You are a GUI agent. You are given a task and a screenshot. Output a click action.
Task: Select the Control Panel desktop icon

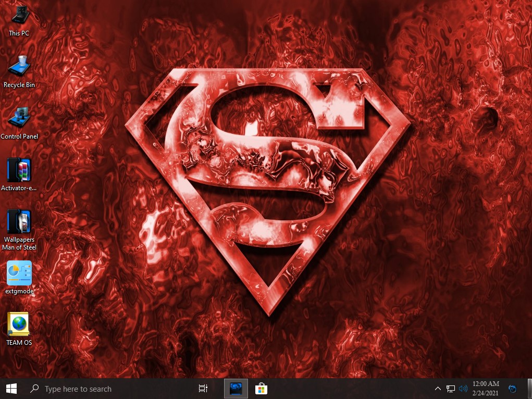19,123
